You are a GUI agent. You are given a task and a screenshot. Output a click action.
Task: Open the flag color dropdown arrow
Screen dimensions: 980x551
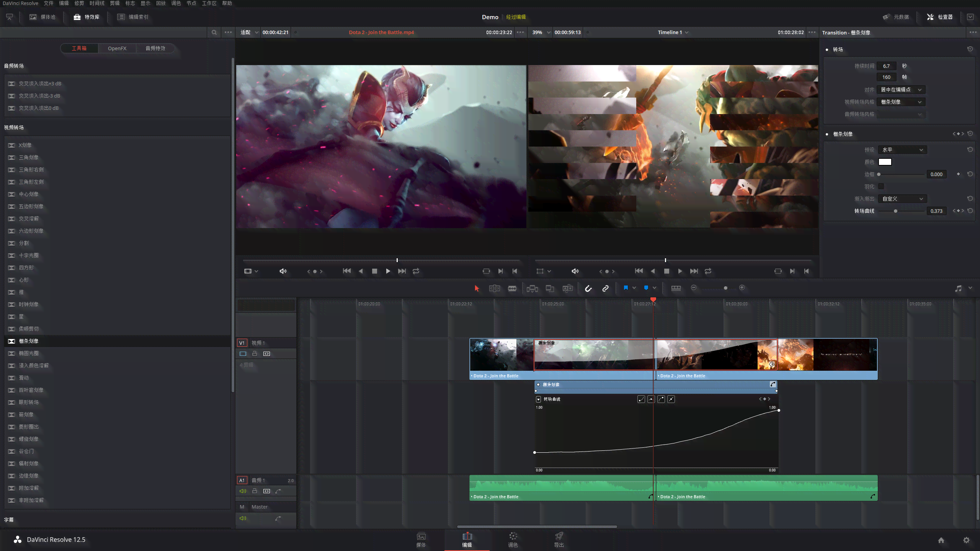click(634, 288)
